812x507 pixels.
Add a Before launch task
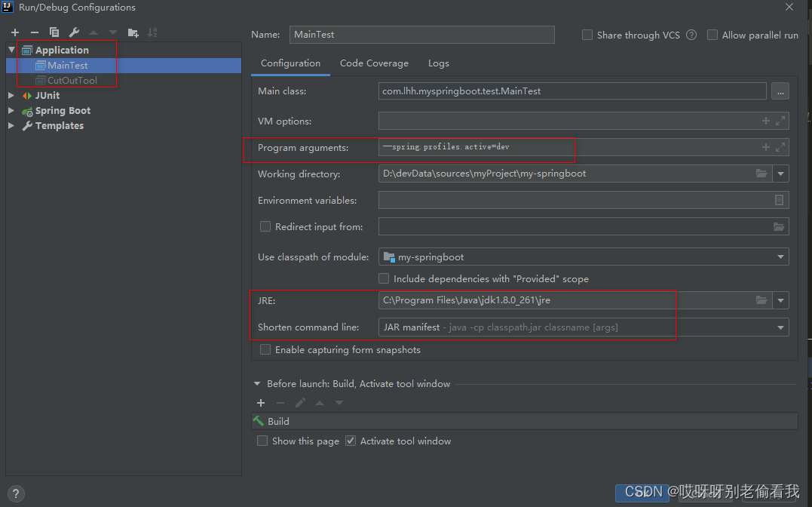(x=261, y=403)
